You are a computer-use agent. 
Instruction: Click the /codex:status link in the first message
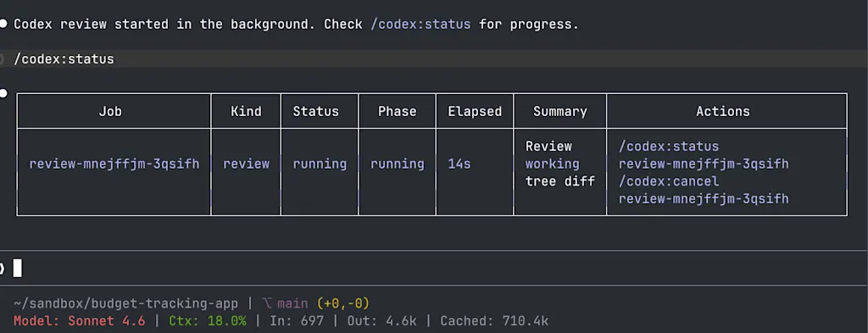coord(420,25)
